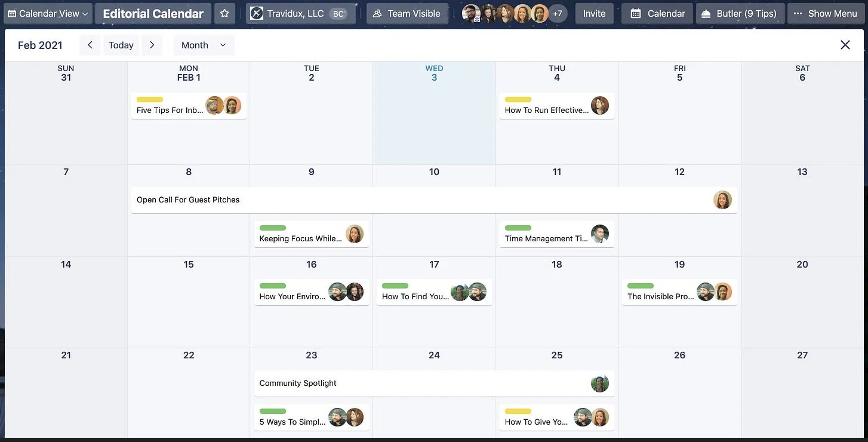Open the Calendar View dropdown
868x442 pixels.
coord(47,13)
